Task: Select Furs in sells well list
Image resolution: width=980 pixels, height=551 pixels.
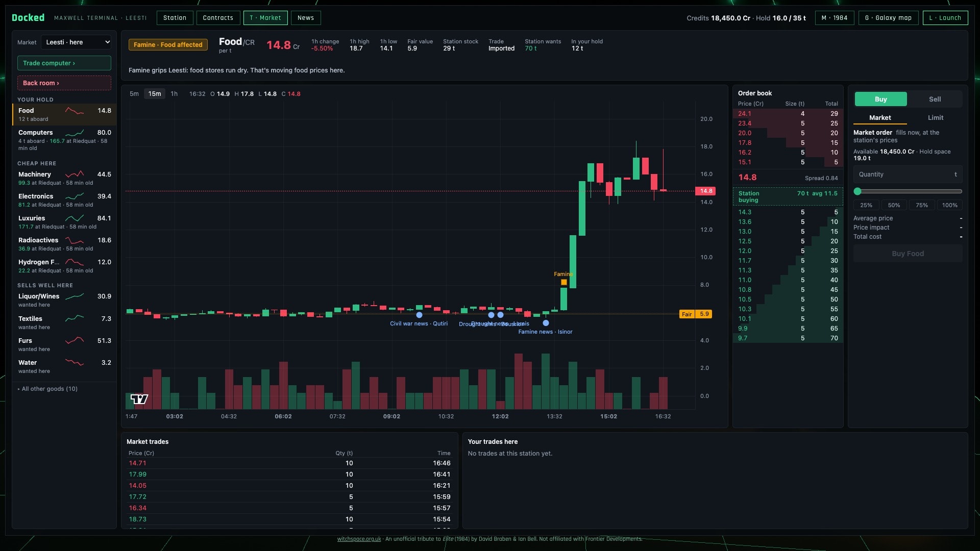Action: click(x=64, y=344)
